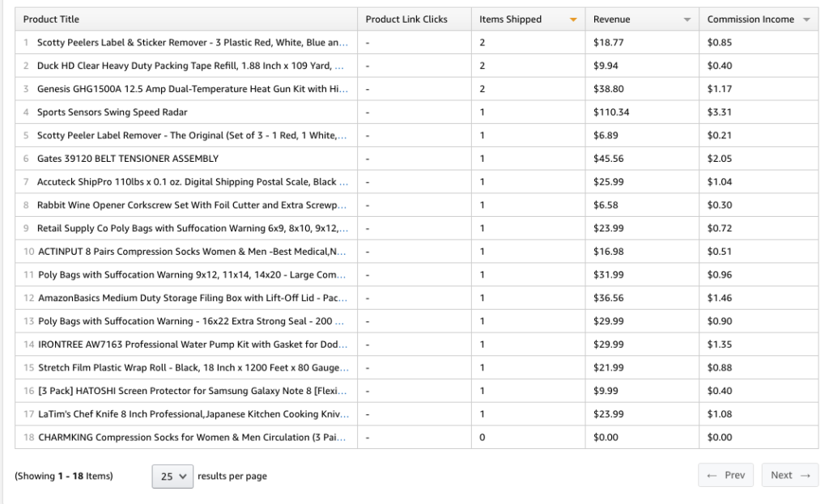Open Scotty Peelers Label & Sticker Remover product

[193, 42]
